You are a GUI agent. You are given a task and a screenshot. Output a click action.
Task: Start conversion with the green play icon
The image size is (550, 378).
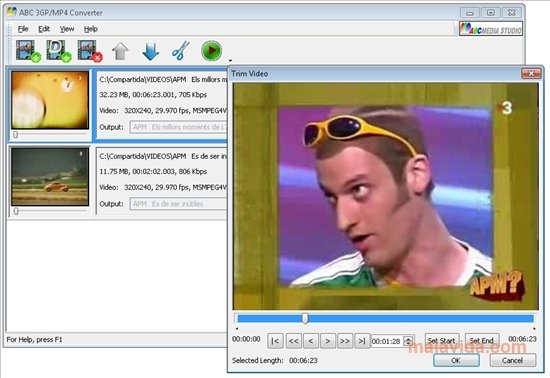[x=212, y=51]
